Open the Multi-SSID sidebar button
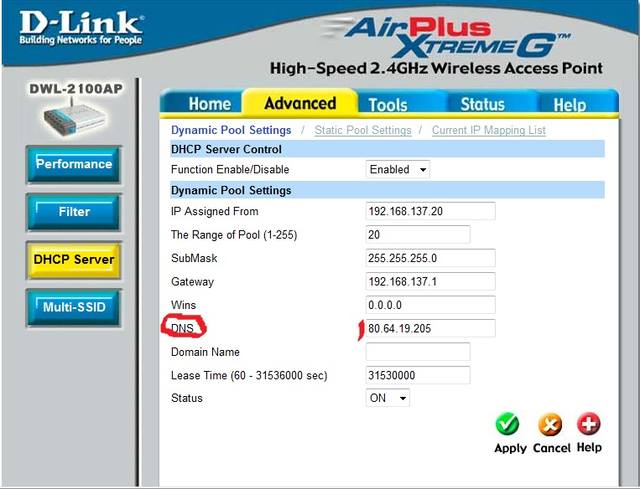The width and height of the screenshot is (640, 489). click(x=74, y=308)
